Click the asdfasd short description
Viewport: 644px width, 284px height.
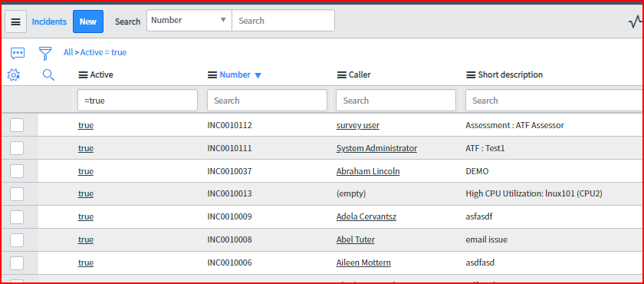(x=480, y=263)
